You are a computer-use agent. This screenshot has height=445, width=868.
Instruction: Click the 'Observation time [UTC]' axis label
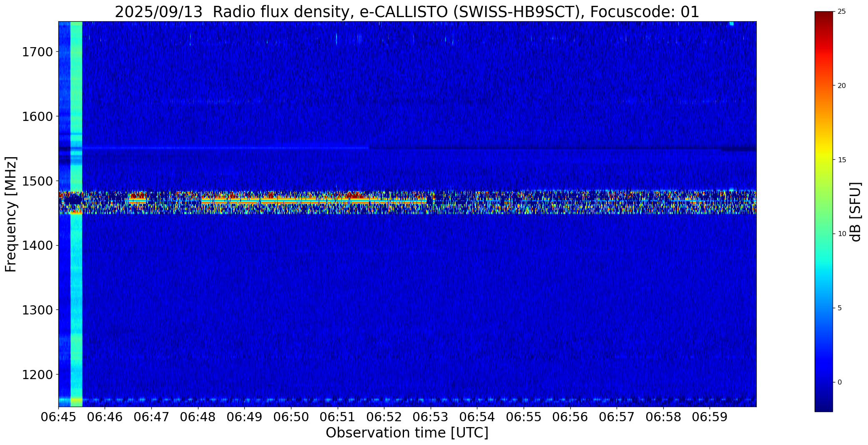pos(407,433)
